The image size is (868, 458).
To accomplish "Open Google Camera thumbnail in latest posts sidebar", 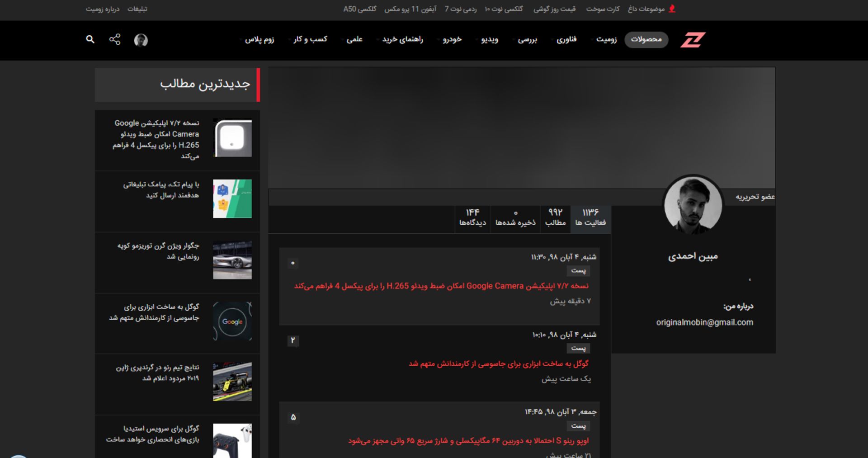I will pos(232,138).
